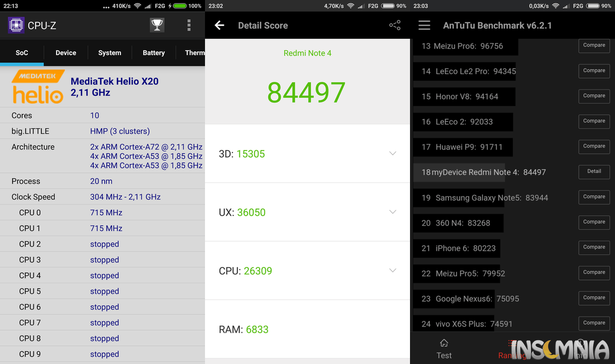Select the RAM: 6833 row
This screenshot has width=615, height=364.
click(x=307, y=329)
